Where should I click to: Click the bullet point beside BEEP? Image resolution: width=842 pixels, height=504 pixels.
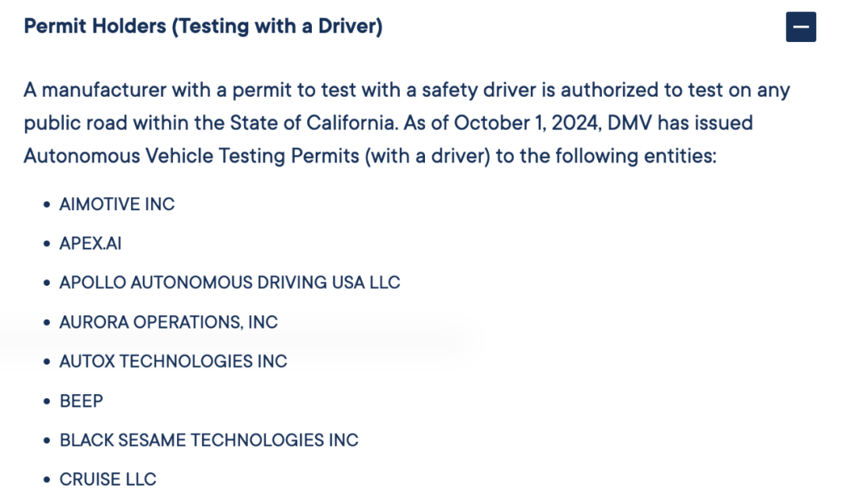pos(47,401)
